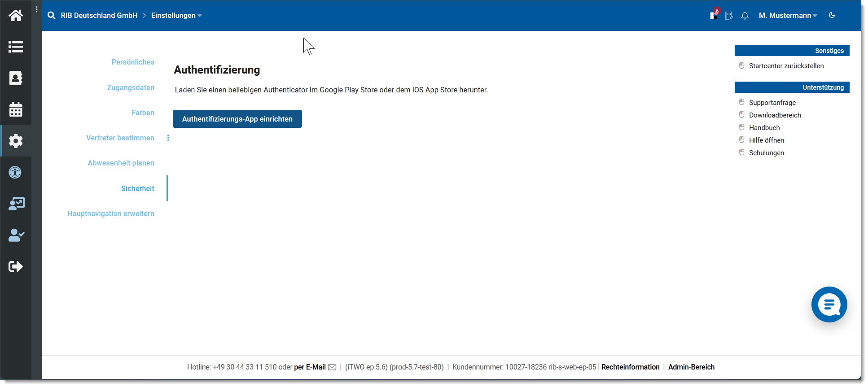Open the notifications bell icon
This screenshot has width=868, height=387.
745,16
